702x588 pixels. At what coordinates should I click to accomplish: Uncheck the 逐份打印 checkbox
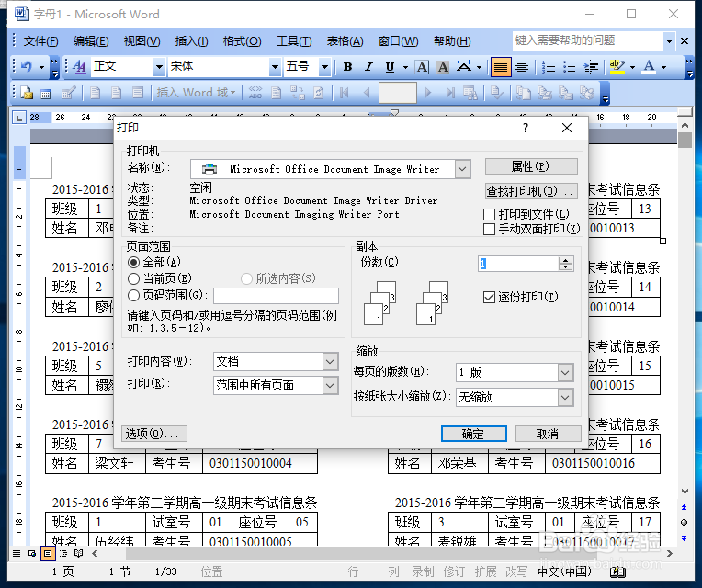pos(490,297)
